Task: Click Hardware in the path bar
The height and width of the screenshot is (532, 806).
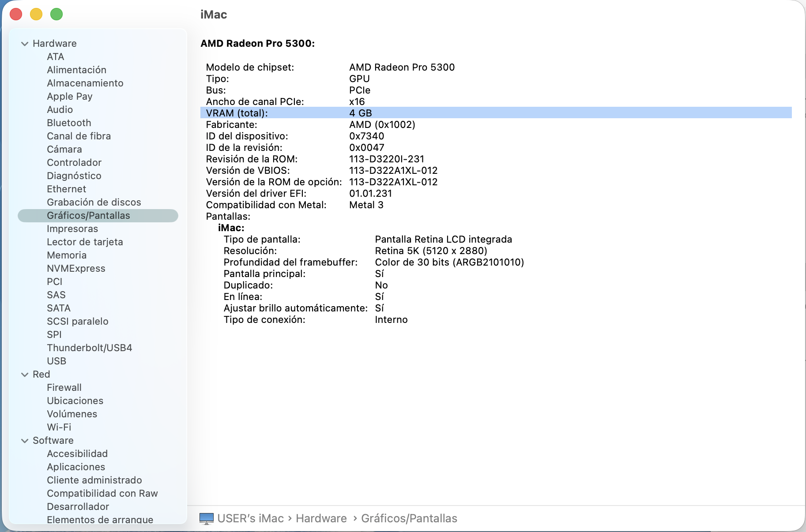Action: [x=321, y=518]
